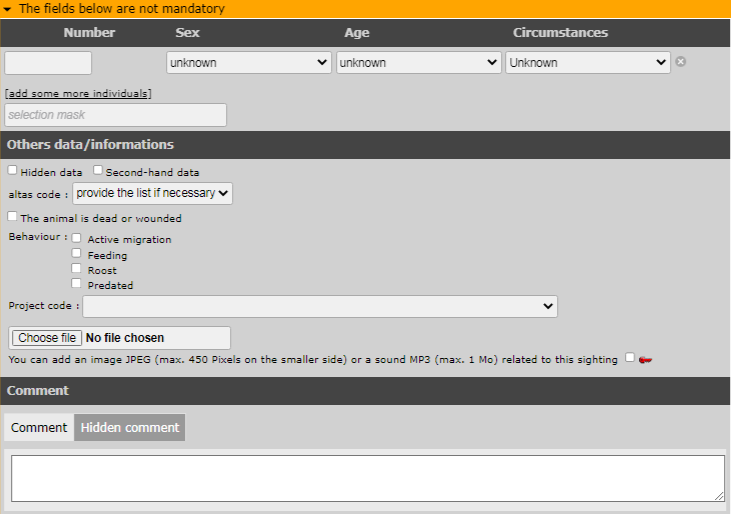Screen dimensions: 731x514
Task: Check The animal is dead or wounded
Action: pyautogui.click(x=13, y=216)
